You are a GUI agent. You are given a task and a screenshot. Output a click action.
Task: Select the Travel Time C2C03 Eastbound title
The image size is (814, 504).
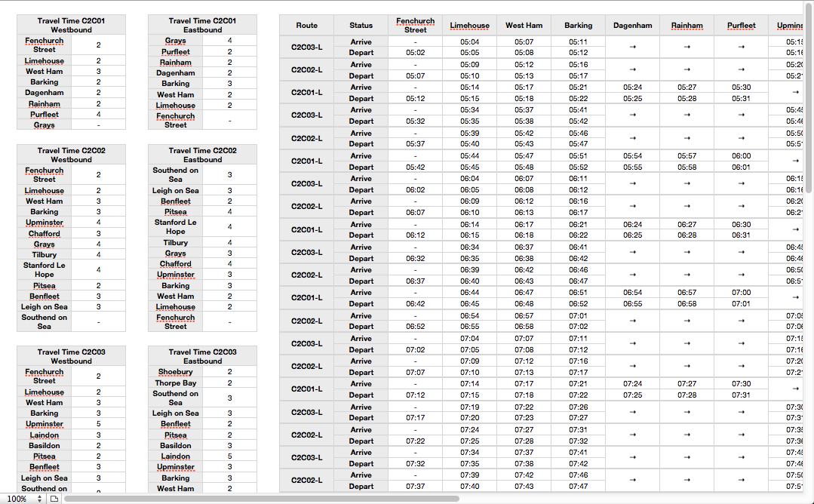click(202, 356)
